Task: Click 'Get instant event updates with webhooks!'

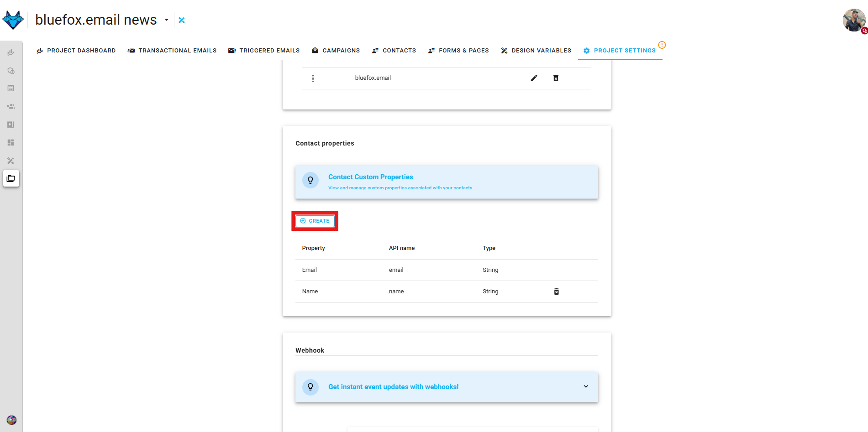Action: [393, 387]
